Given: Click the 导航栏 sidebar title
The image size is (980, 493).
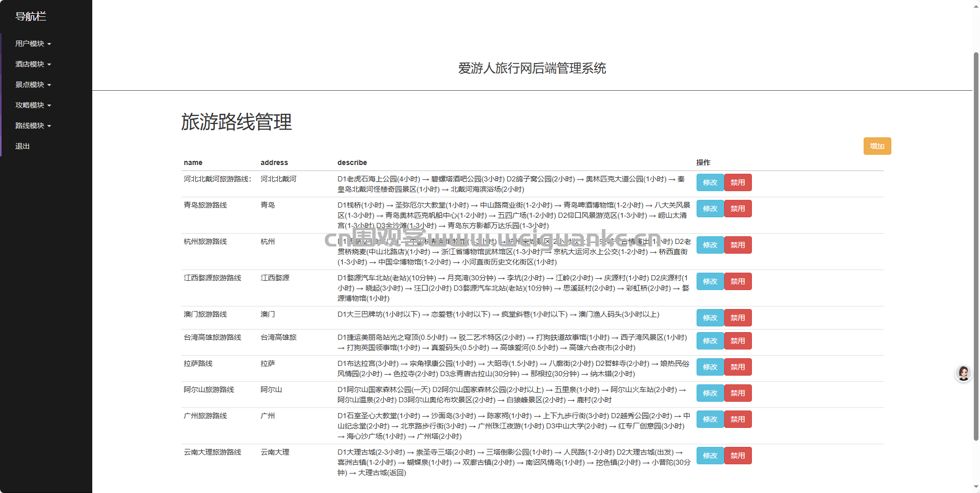Looking at the screenshot, I should 31,16.
